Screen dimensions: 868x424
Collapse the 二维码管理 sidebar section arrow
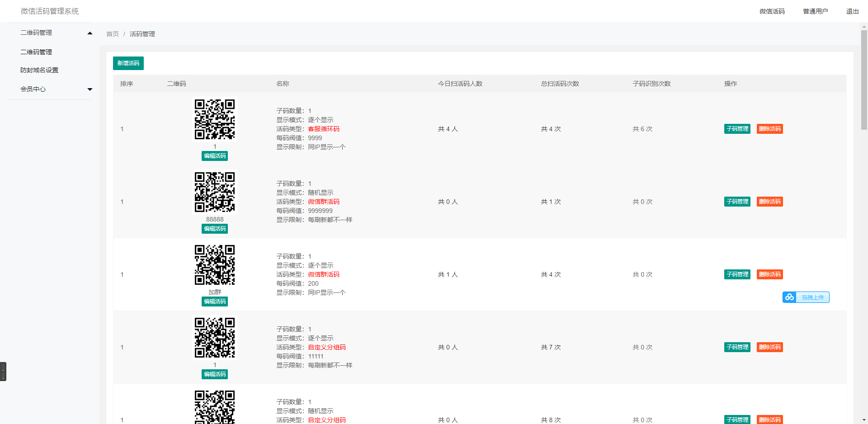tap(90, 33)
